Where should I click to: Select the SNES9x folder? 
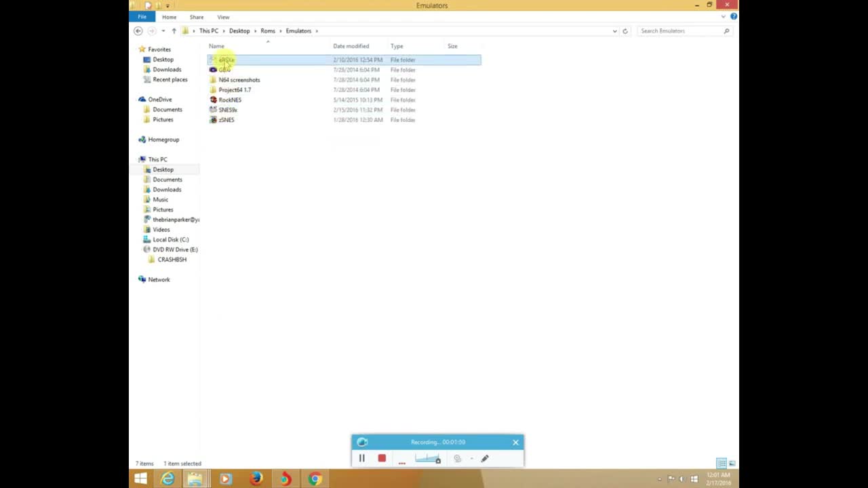pos(227,110)
